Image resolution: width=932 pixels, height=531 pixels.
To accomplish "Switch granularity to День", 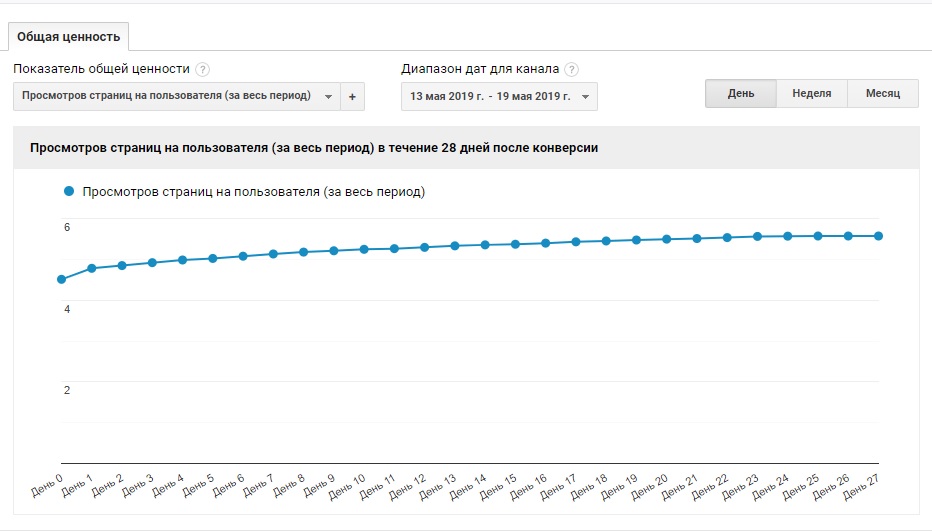I will click(x=741, y=93).
